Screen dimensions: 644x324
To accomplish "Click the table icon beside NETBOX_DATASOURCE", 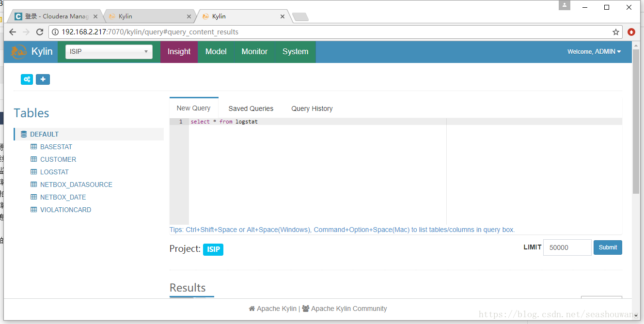I will [34, 185].
